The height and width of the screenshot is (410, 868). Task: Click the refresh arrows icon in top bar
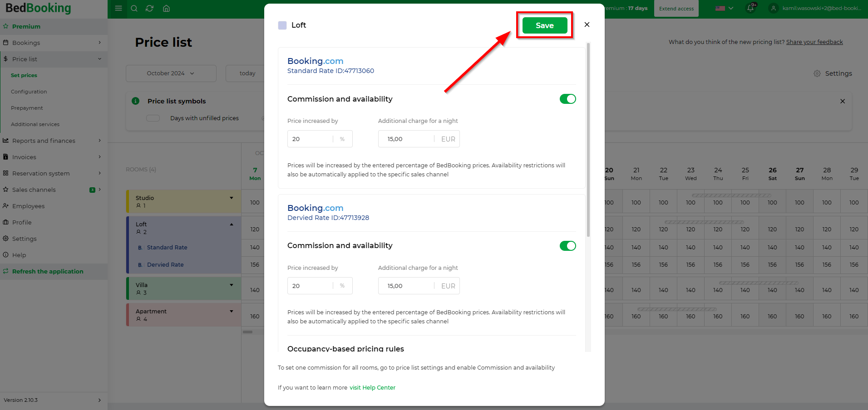tap(149, 8)
